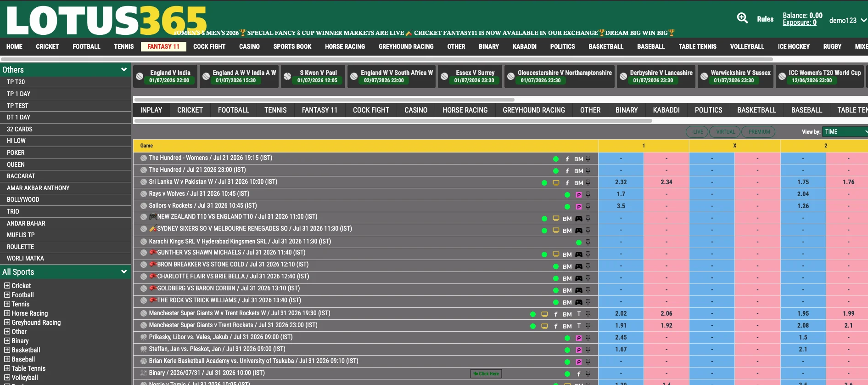Collapse the Others sidebar section

[123, 70]
